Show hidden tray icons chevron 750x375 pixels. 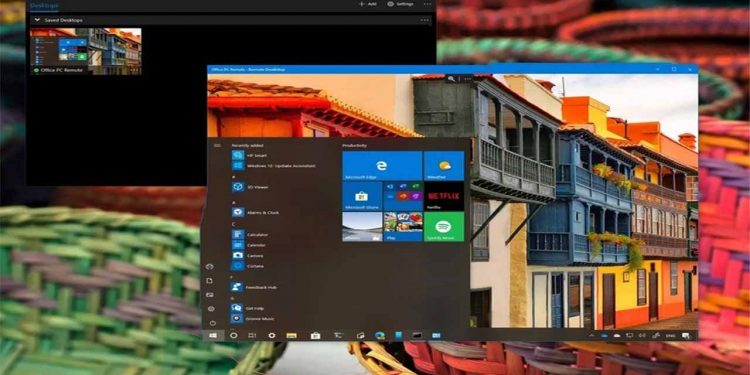(x=591, y=336)
